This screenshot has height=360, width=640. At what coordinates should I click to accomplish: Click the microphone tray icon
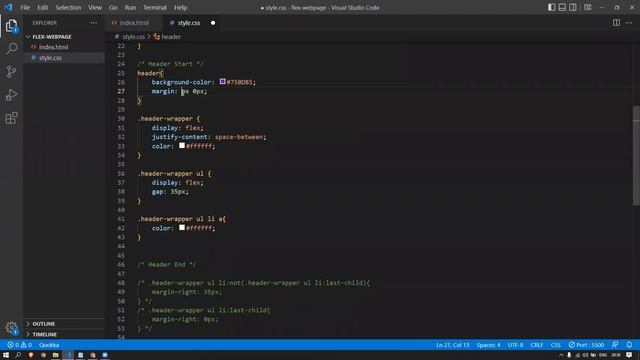[569, 355]
